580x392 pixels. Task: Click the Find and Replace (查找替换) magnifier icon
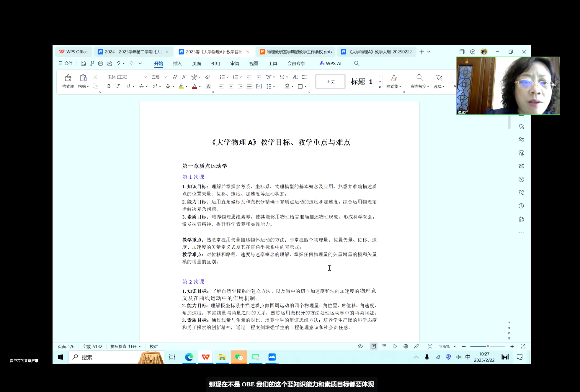[x=419, y=78]
